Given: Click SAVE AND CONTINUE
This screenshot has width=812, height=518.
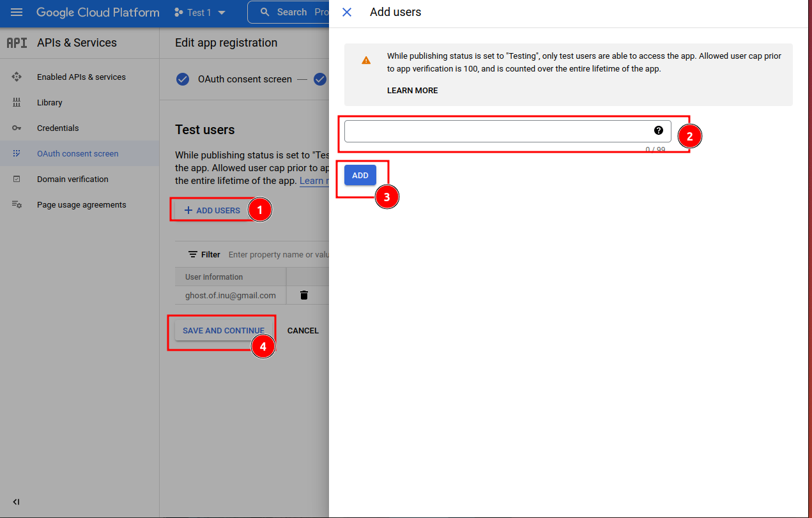Looking at the screenshot, I should [x=224, y=330].
